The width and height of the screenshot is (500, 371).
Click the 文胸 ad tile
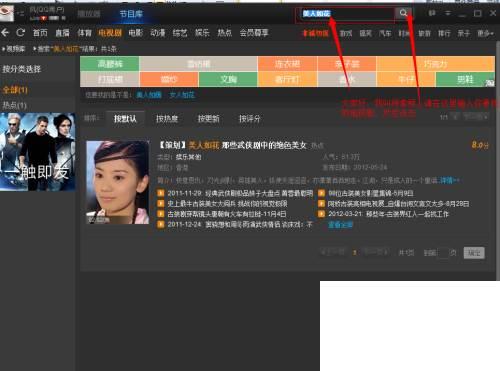point(228,79)
